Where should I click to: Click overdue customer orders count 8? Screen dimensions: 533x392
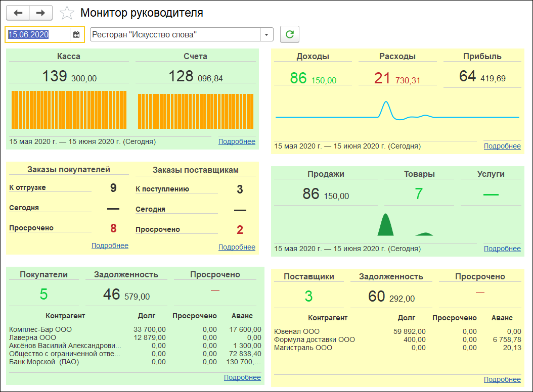tap(113, 228)
